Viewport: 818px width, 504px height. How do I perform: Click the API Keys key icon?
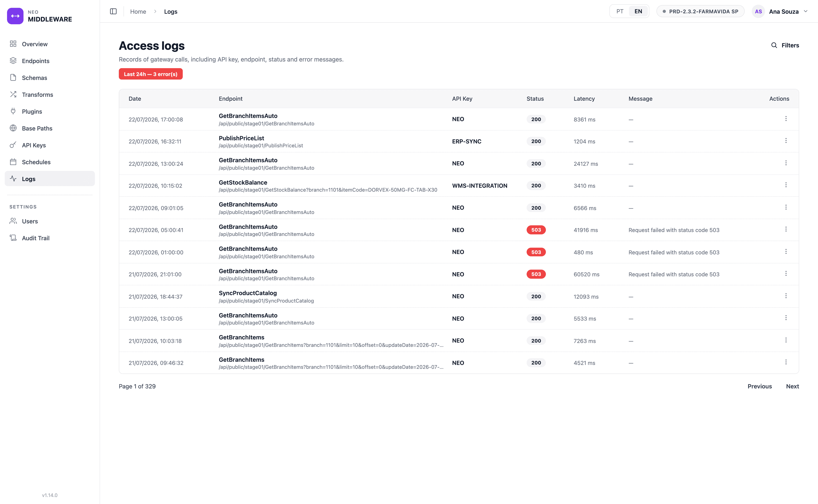point(13,145)
